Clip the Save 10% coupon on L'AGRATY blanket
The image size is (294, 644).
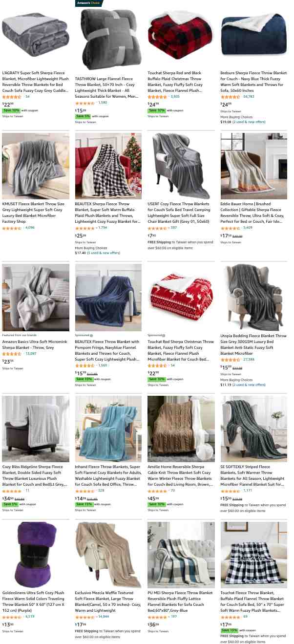[11, 110]
